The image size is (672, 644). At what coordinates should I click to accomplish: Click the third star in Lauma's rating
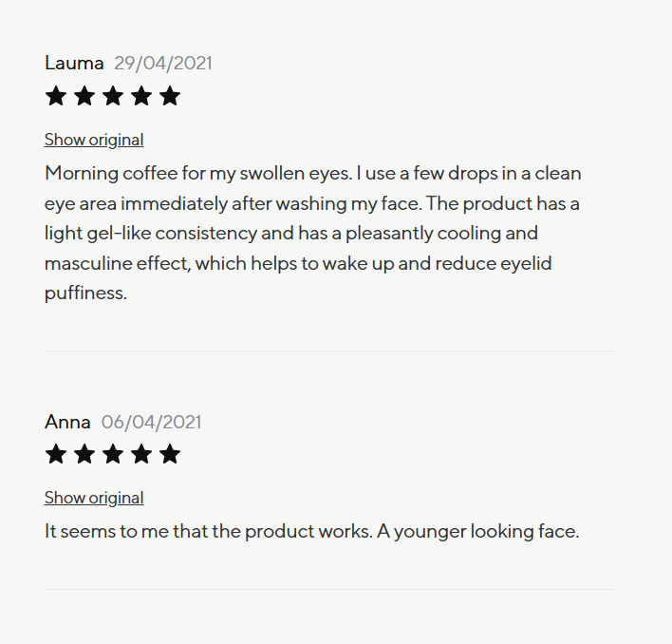(x=113, y=96)
